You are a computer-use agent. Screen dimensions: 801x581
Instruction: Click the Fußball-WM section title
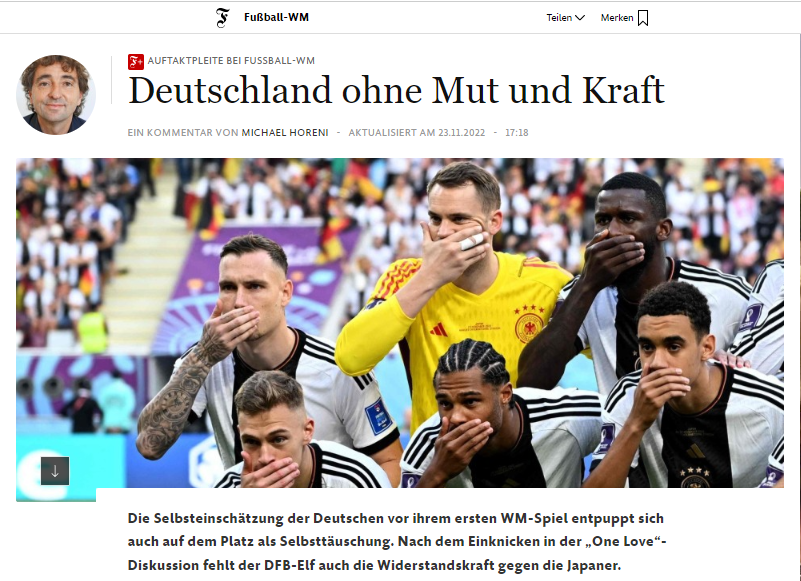(276, 17)
